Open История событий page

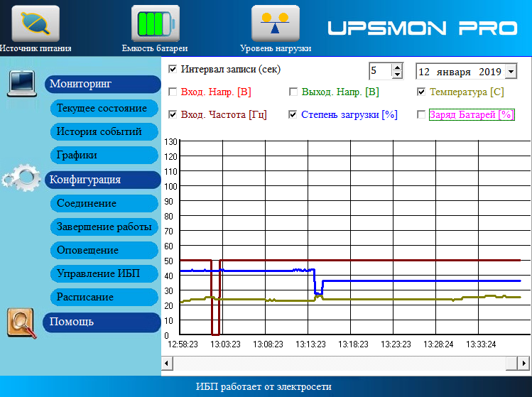coord(104,131)
